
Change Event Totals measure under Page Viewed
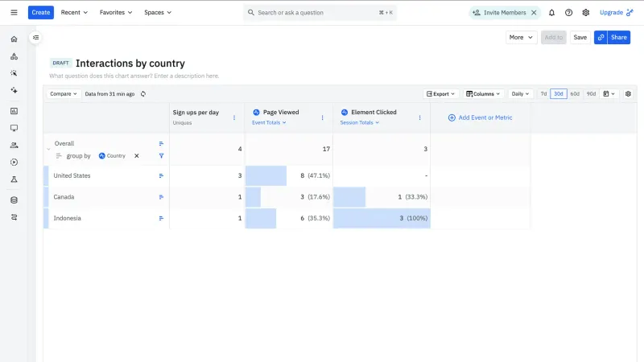click(269, 123)
